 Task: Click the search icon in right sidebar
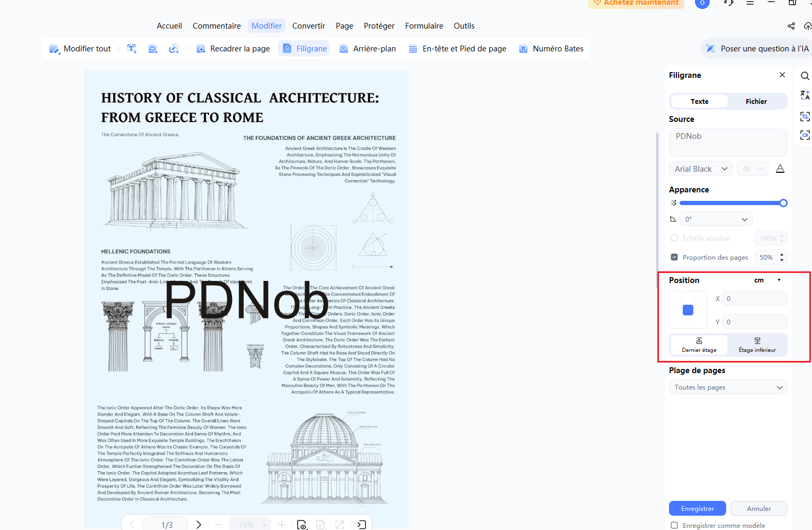pyautogui.click(x=805, y=76)
